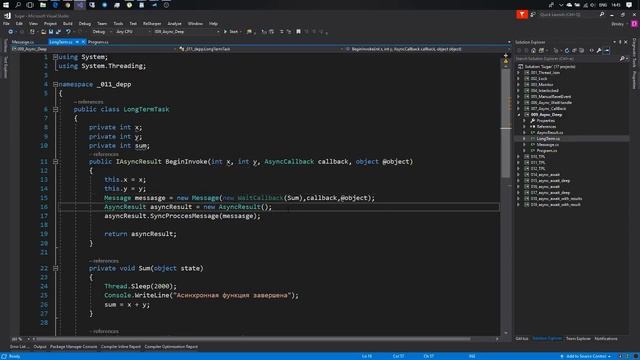640x360 pixels.
Task: Click the Save toolbar icon
Action: [x=51, y=31]
